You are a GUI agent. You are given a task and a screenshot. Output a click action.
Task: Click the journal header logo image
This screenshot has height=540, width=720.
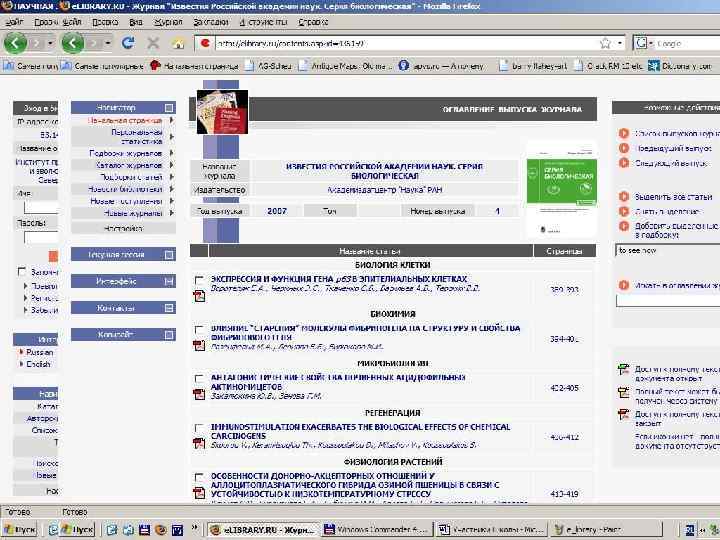coord(222,112)
